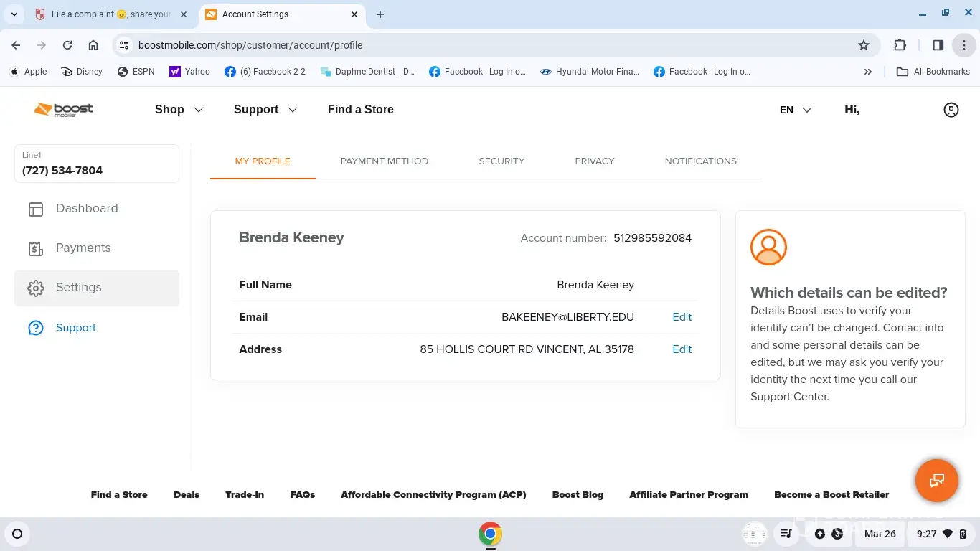Switch to the Security tab

pos(501,161)
